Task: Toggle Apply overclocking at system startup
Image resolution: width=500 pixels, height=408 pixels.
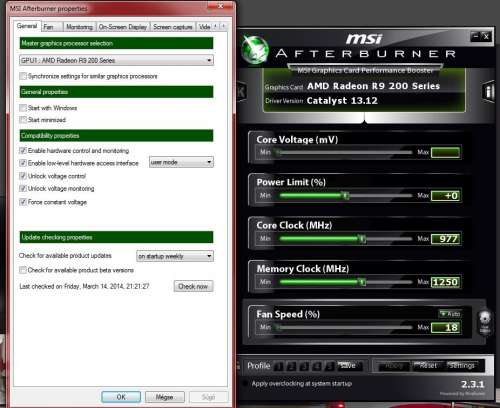Action: coord(245,383)
